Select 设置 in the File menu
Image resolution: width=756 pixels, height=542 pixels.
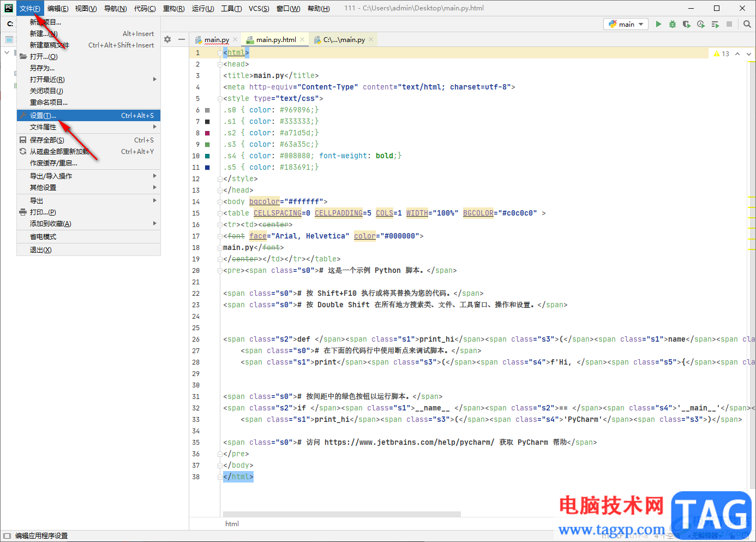[43, 116]
